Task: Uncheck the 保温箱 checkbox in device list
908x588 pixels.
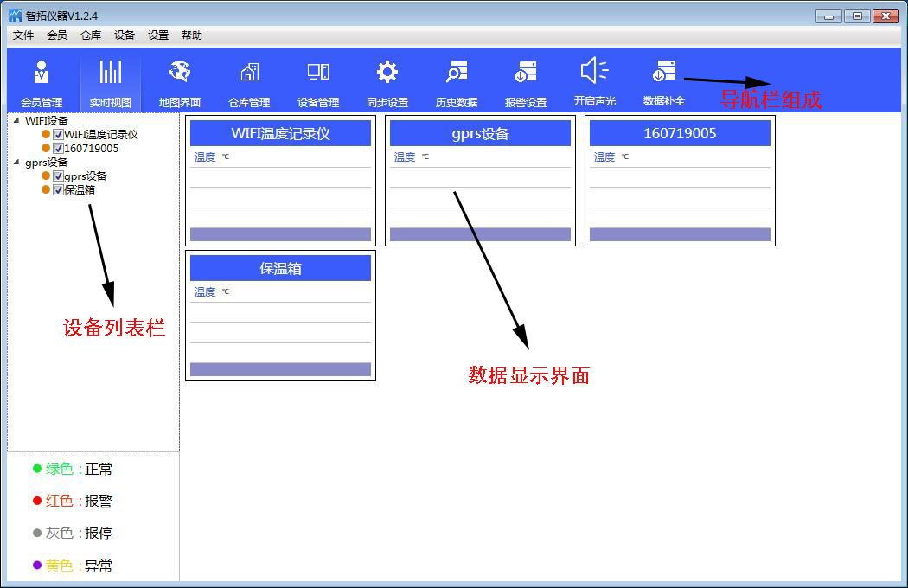Action: pos(58,190)
